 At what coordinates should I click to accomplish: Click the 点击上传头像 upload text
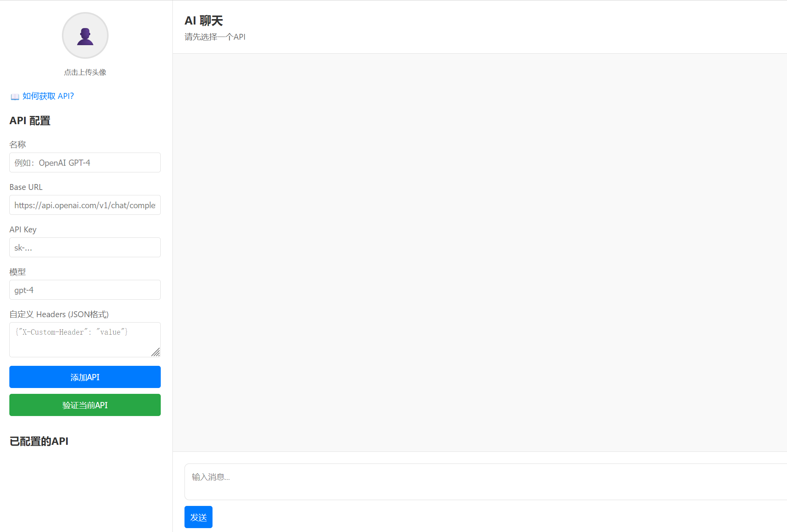pos(85,72)
